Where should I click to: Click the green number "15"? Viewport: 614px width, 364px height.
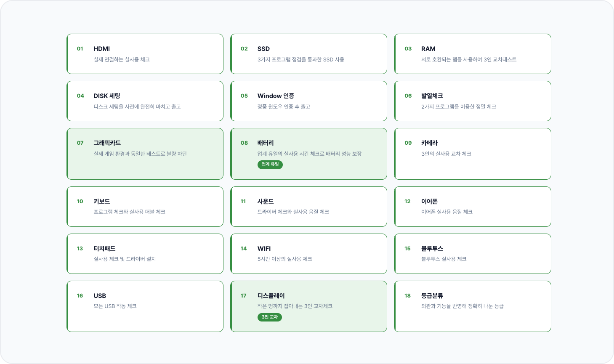coord(407,249)
